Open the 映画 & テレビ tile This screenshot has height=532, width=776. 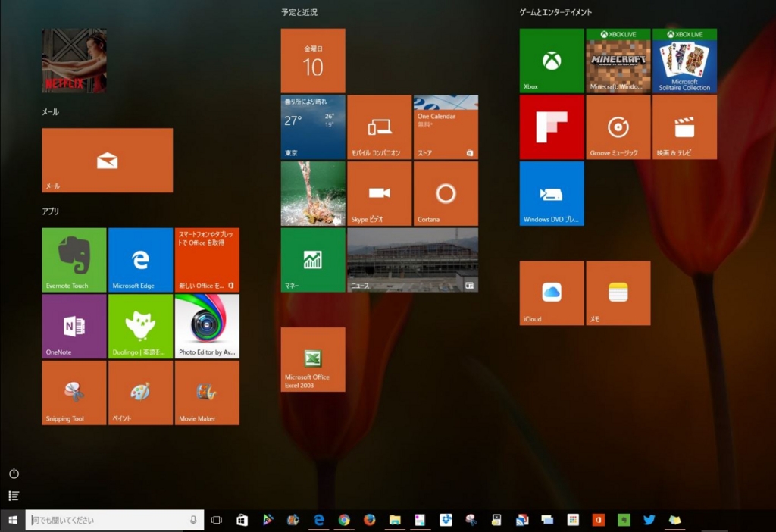[x=684, y=127]
